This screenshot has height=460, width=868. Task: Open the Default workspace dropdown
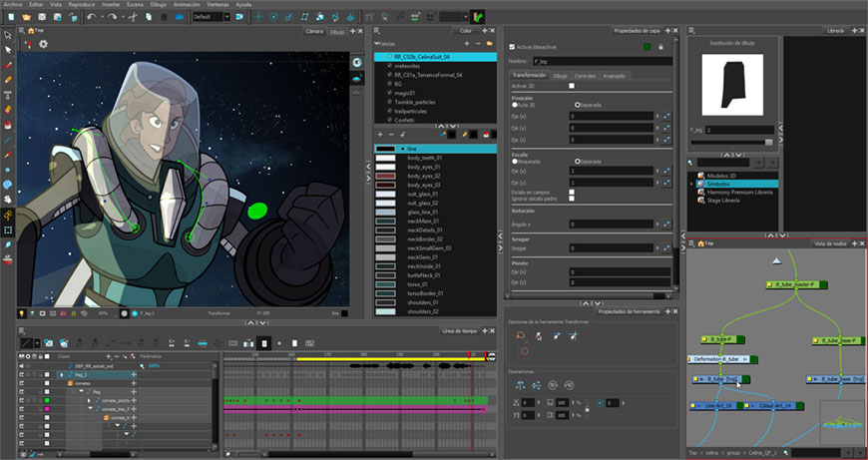211,17
